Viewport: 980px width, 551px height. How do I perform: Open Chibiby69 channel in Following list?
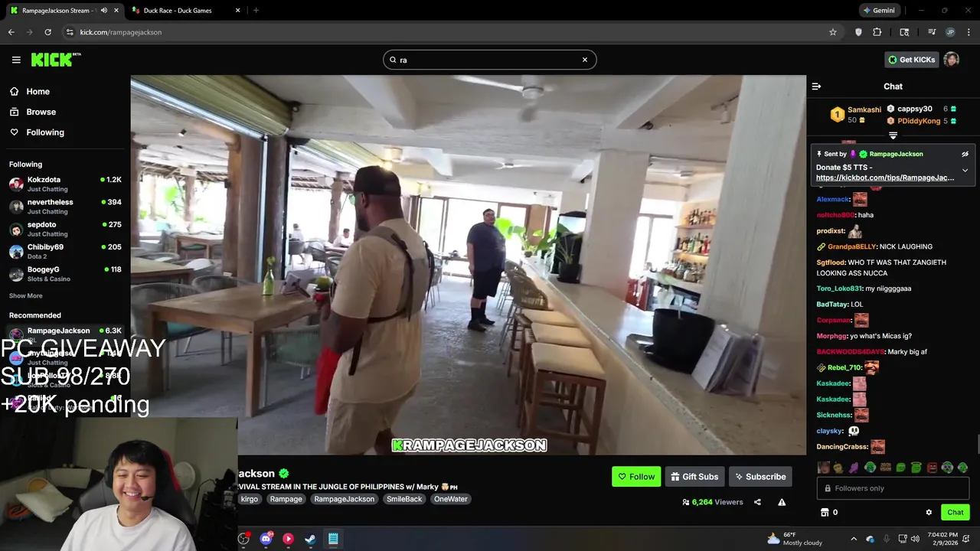(65, 251)
